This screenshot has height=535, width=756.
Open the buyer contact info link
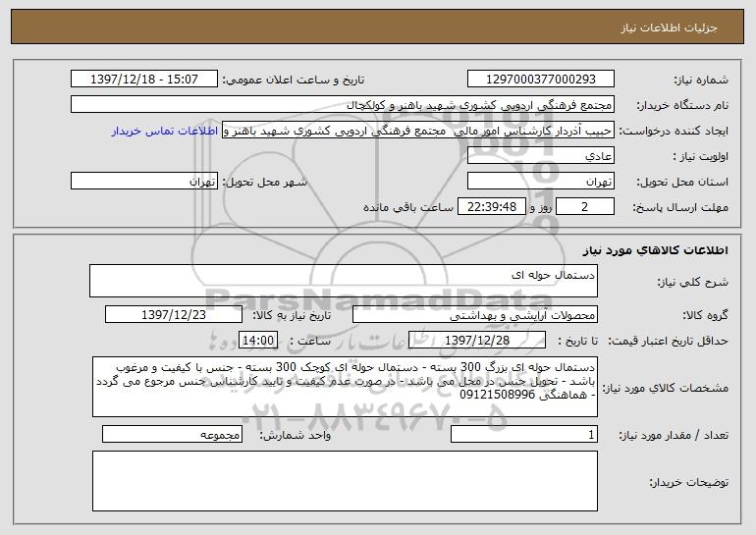click(165, 132)
